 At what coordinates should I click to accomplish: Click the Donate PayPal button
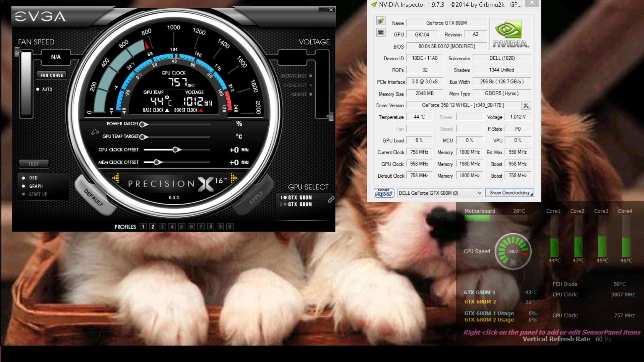point(384,193)
